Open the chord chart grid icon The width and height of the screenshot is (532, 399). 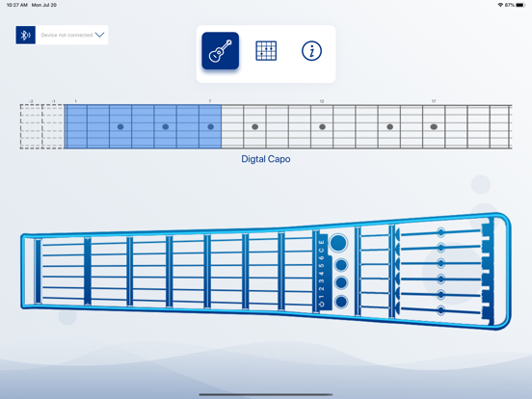click(x=266, y=51)
